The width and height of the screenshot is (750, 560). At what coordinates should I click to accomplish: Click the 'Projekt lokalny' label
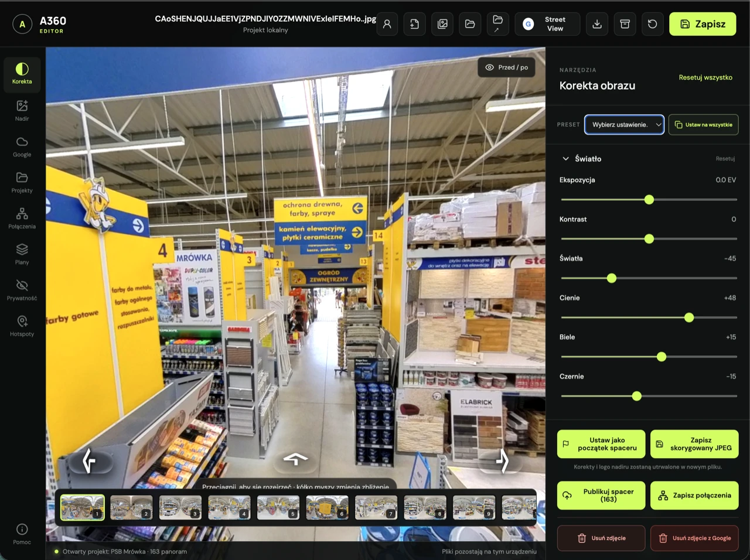click(265, 30)
